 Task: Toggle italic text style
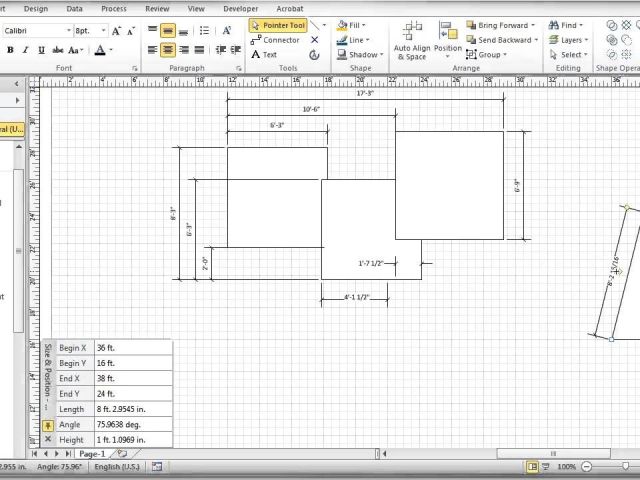click(x=24, y=50)
